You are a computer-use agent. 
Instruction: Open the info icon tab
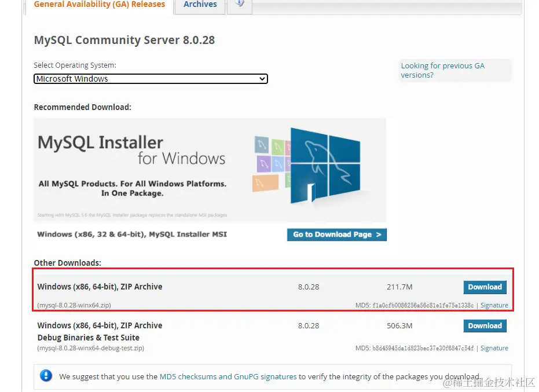(240, 4)
